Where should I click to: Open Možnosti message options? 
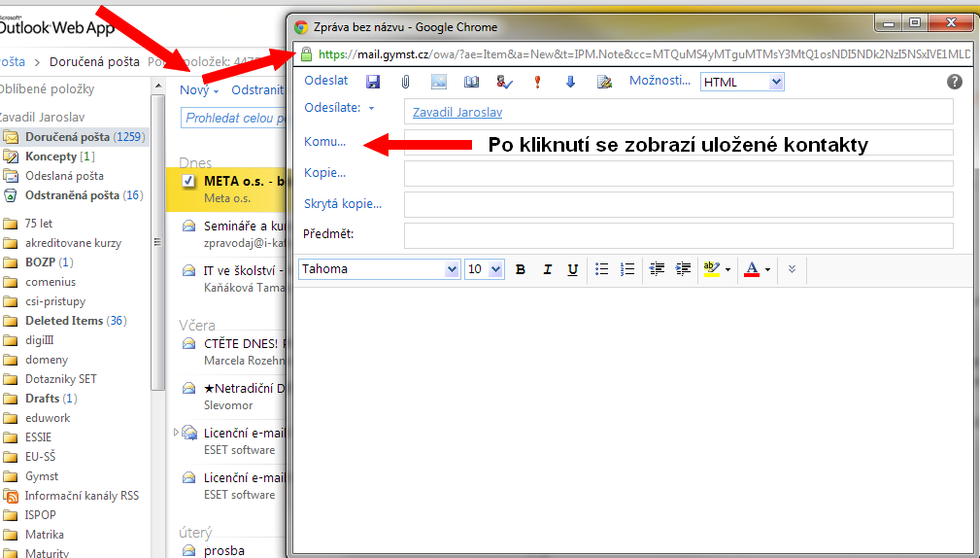(660, 80)
